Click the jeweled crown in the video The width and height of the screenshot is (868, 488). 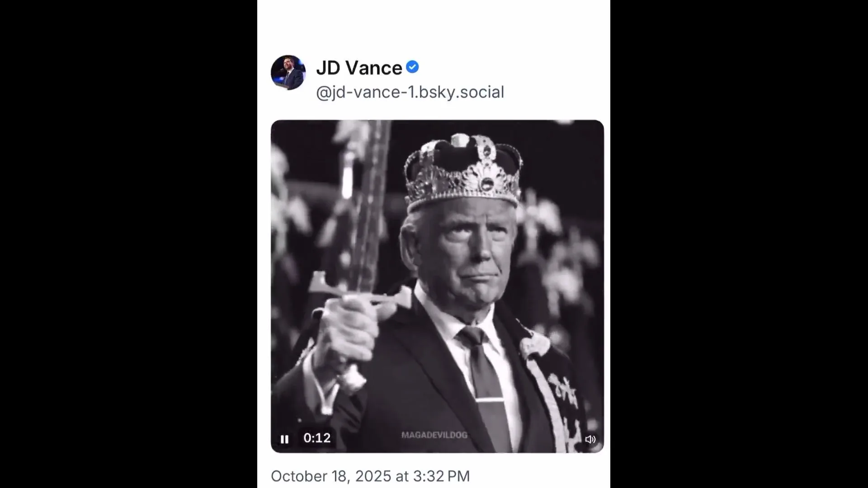463,174
